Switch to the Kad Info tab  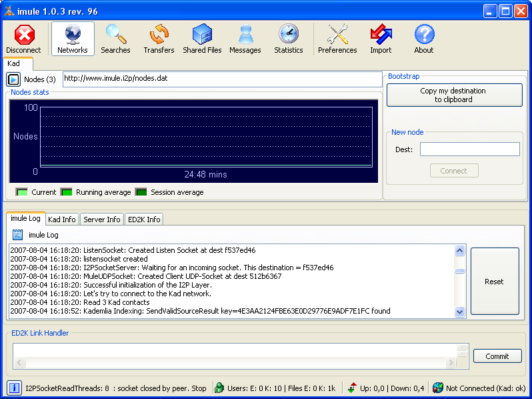tap(62, 220)
